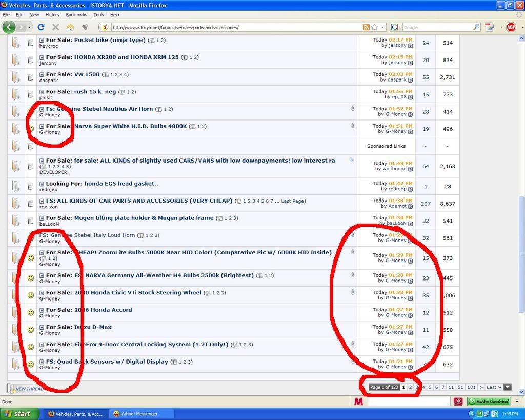Click attachment paperclip on Narva Super White row

click(x=353, y=125)
